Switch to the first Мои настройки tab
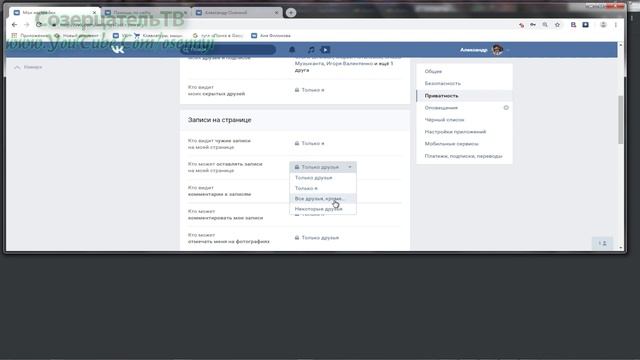640x360 pixels. coord(54,13)
